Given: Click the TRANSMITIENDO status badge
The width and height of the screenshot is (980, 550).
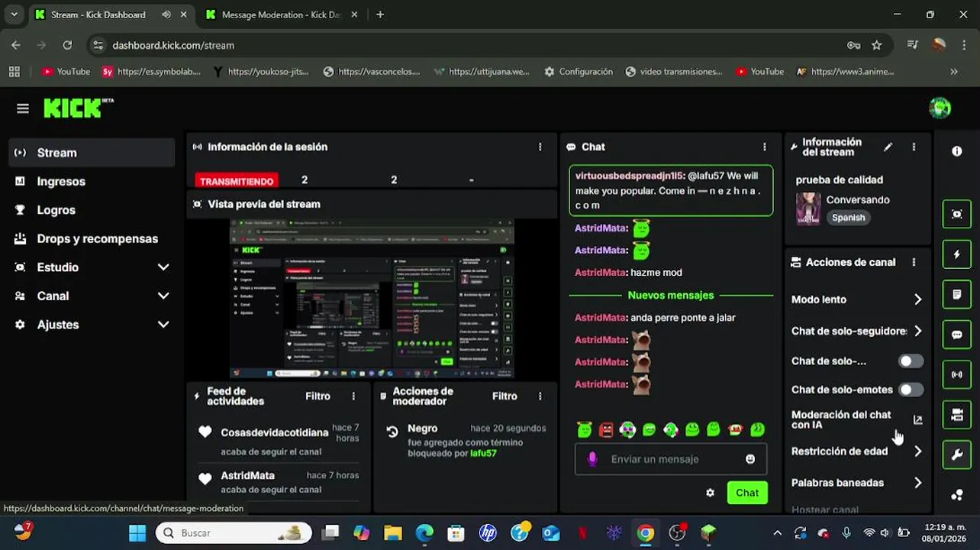Looking at the screenshot, I should (237, 181).
